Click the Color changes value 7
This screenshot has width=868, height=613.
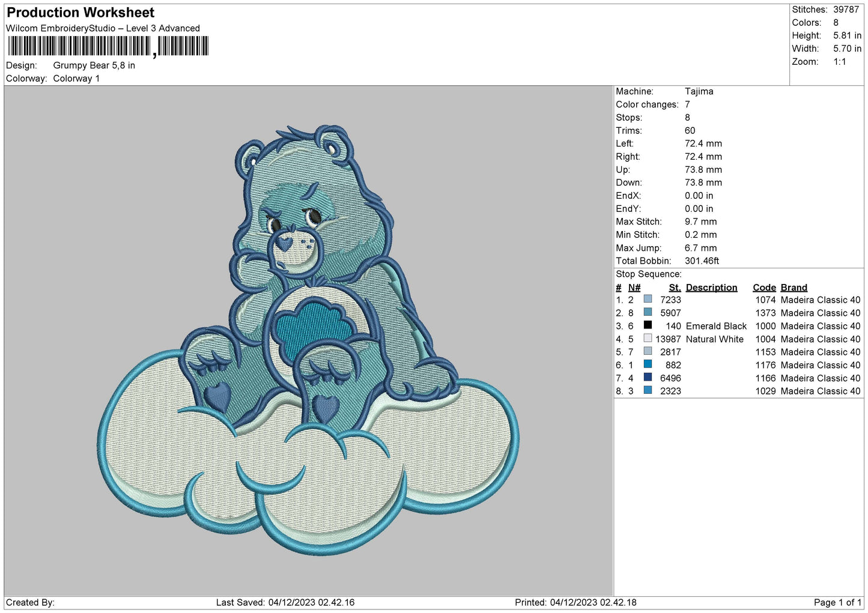688,104
